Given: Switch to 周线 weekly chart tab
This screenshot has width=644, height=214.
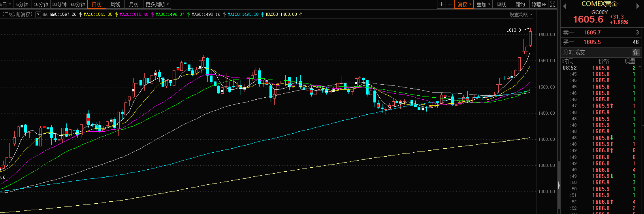Looking at the screenshot, I should click(x=115, y=4).
